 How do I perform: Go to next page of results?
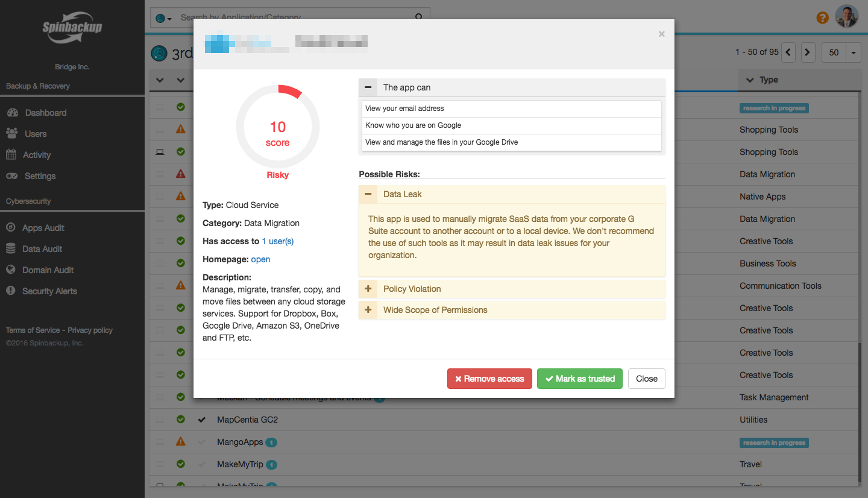[808, 52]
